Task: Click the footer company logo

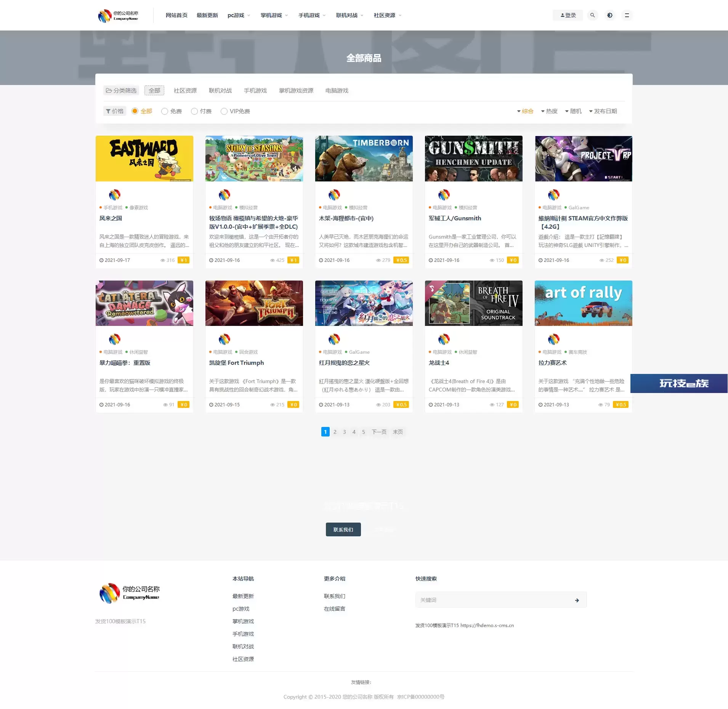Action: tap(129, 593)
